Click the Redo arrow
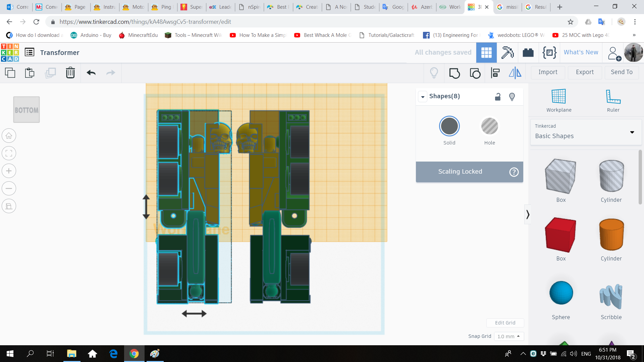The image size is (644, 362). [x=111, y=73]
